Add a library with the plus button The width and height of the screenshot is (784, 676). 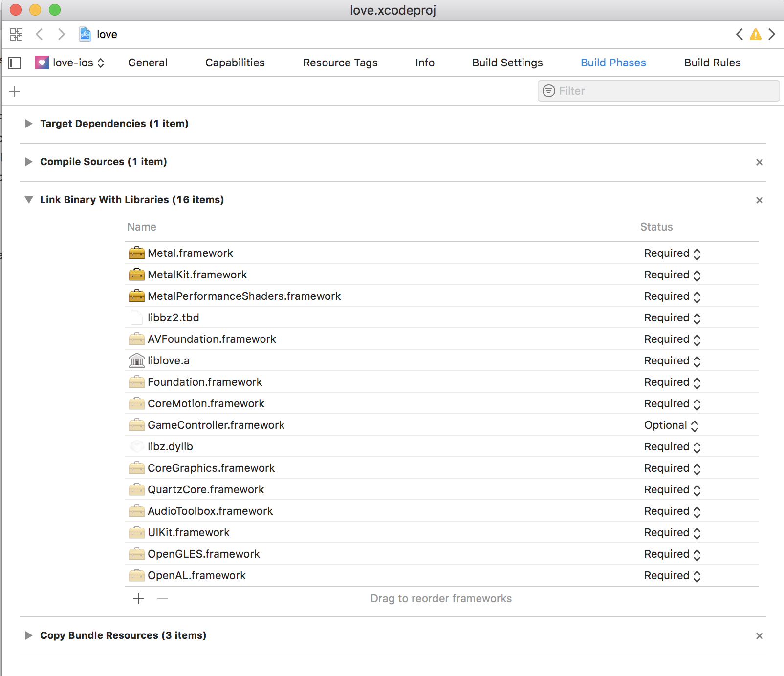pyautogui.click(x=138, y=598)
